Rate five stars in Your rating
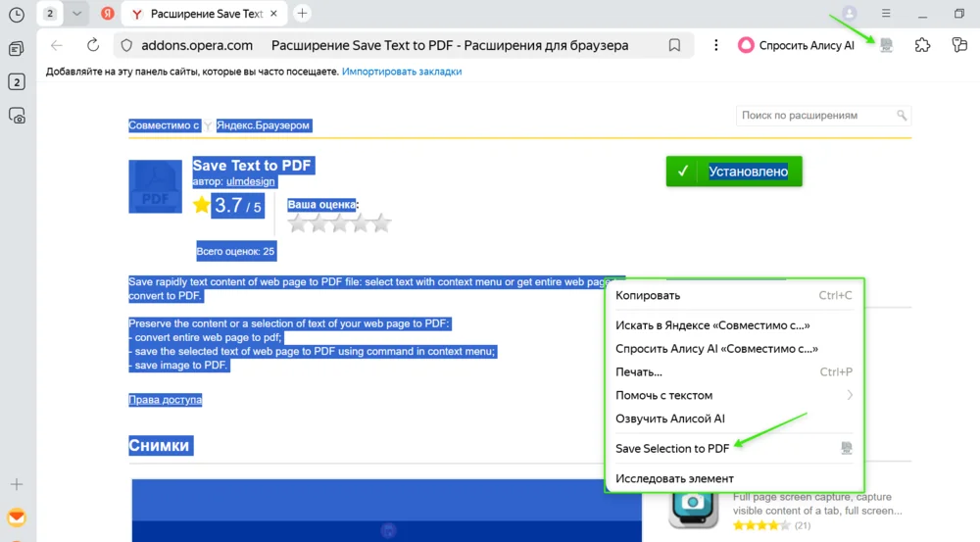The image size is (980, 542). tap(381, 223)
